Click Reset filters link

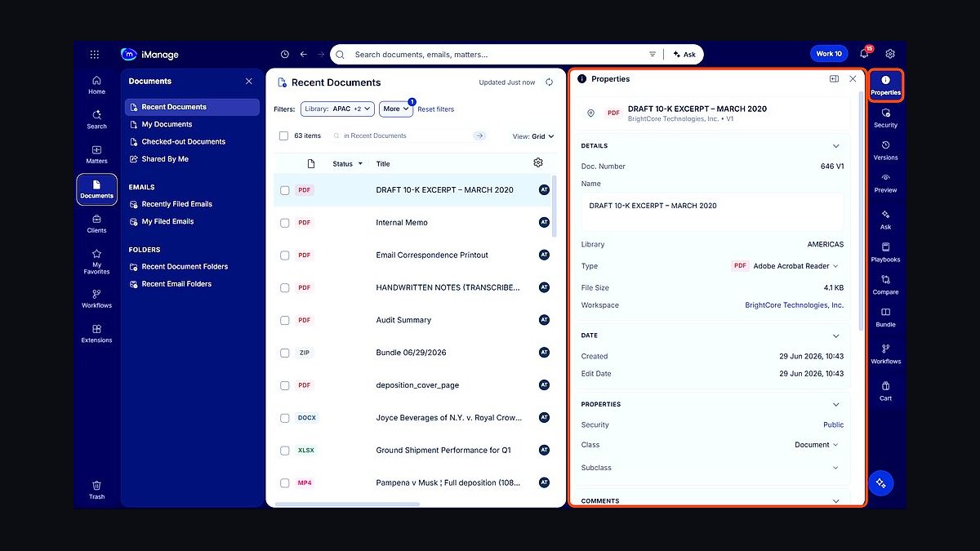[x=435, y=109]
